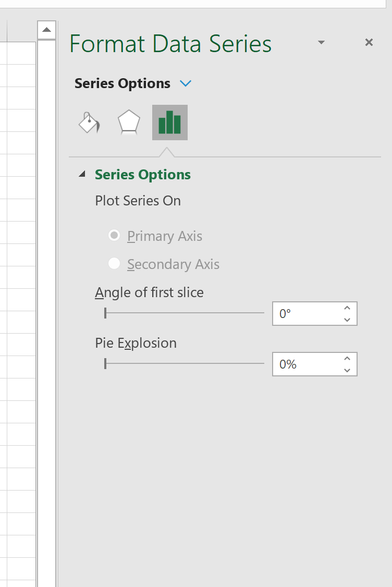
Task: Open the Series Options dropdown chevron
Action: [186, 83]
